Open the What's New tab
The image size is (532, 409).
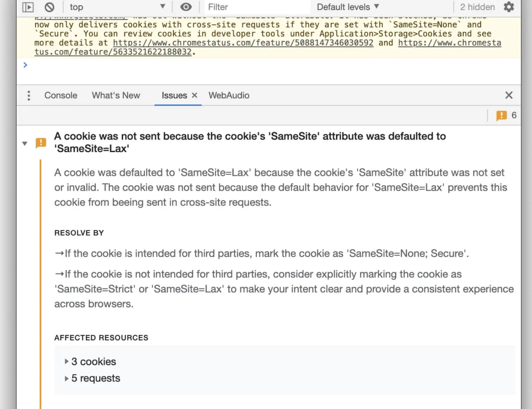tap(116, 95)
